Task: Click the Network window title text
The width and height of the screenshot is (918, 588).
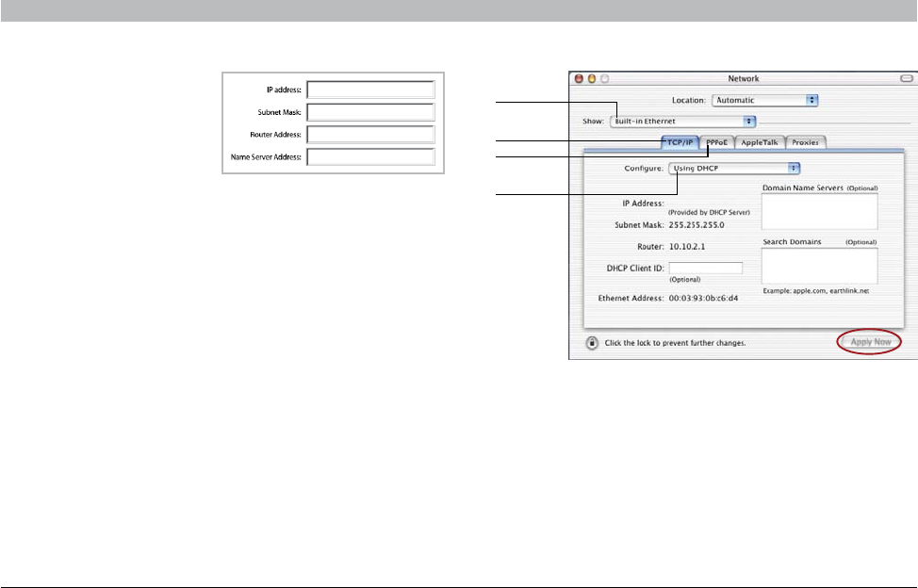Action: click(x=743, y=78)
